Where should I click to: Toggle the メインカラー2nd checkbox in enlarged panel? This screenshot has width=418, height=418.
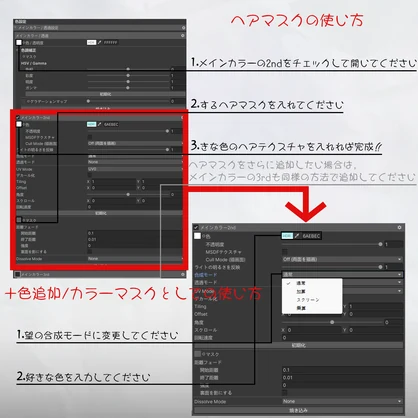click(x=196, y=227)
